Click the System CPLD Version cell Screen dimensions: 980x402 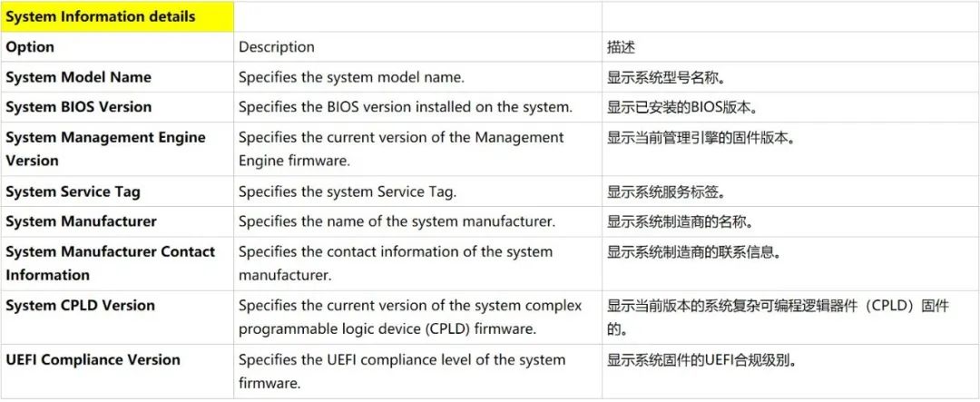(x=117, y=317)
